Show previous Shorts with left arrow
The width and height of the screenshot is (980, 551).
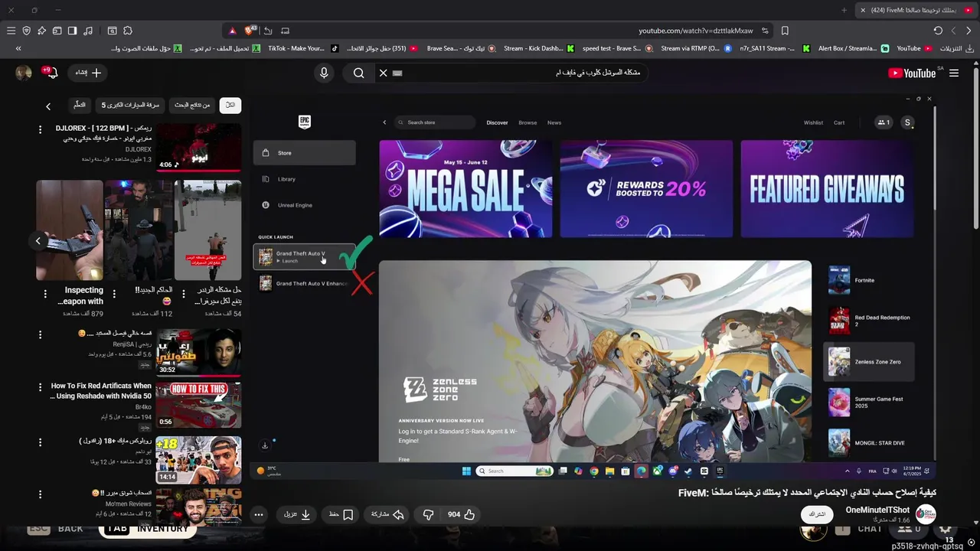click(38, 241)
